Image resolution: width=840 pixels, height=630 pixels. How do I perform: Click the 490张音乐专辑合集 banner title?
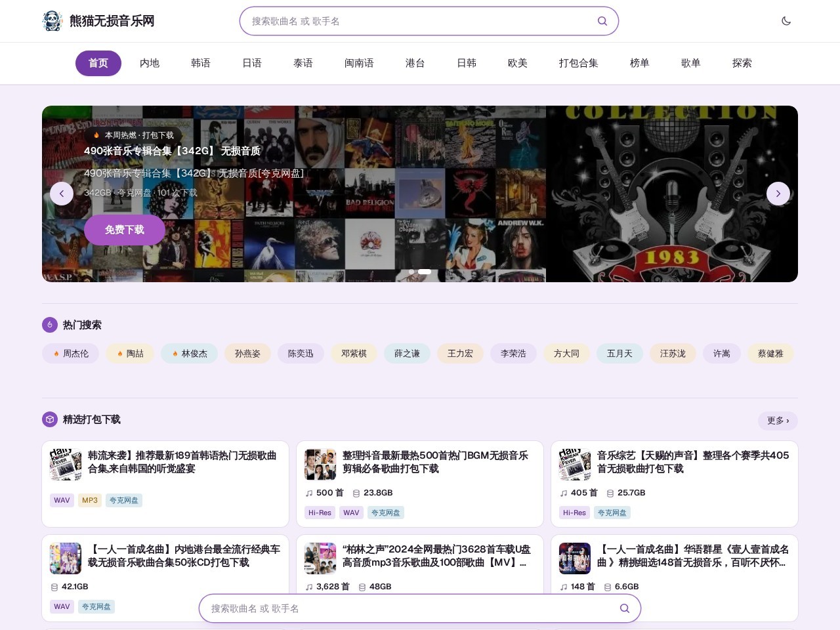(172, 151)
